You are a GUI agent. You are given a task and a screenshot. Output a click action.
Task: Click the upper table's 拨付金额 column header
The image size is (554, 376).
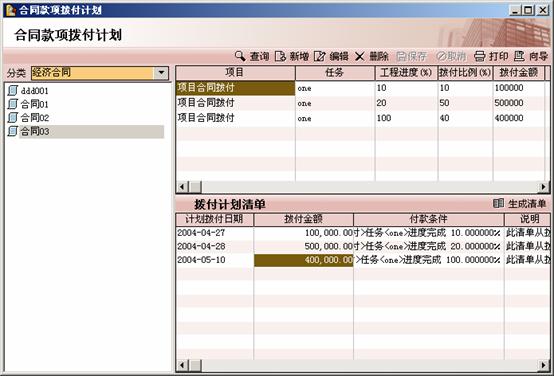[519, 73]
